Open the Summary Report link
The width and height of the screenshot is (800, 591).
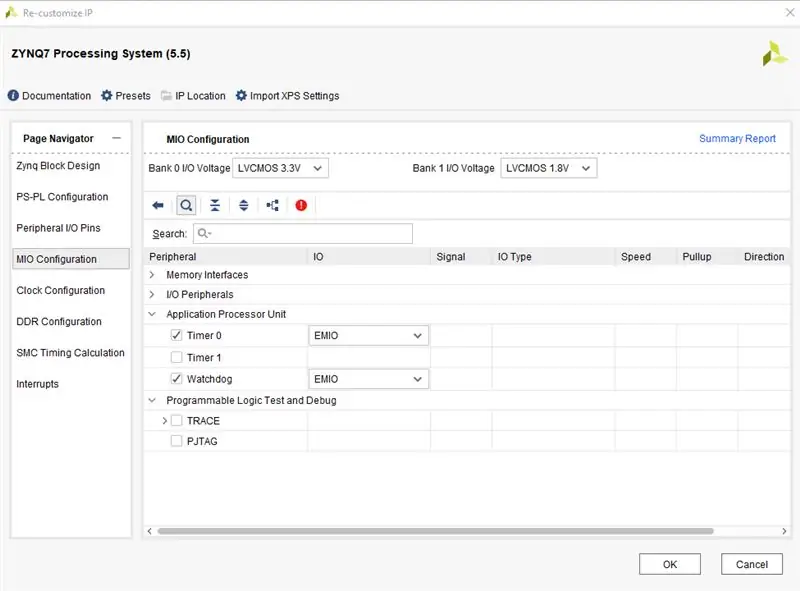click(x=737, y=138)
